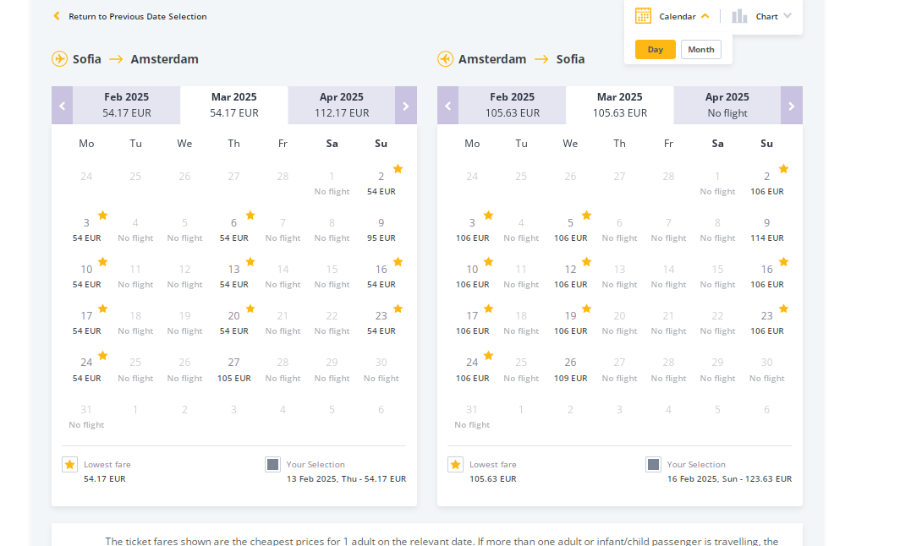Choose March 12 at 106 EUR return
This screenshot has width=900, height=546.
pos(570,276)
